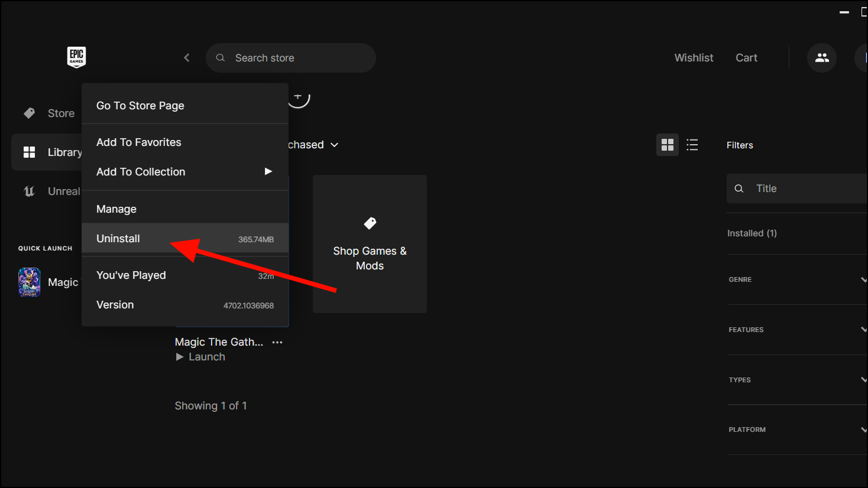Click Unreal label in the sidebar
Viewport: 868px width, 488px height.
point(64,191)
